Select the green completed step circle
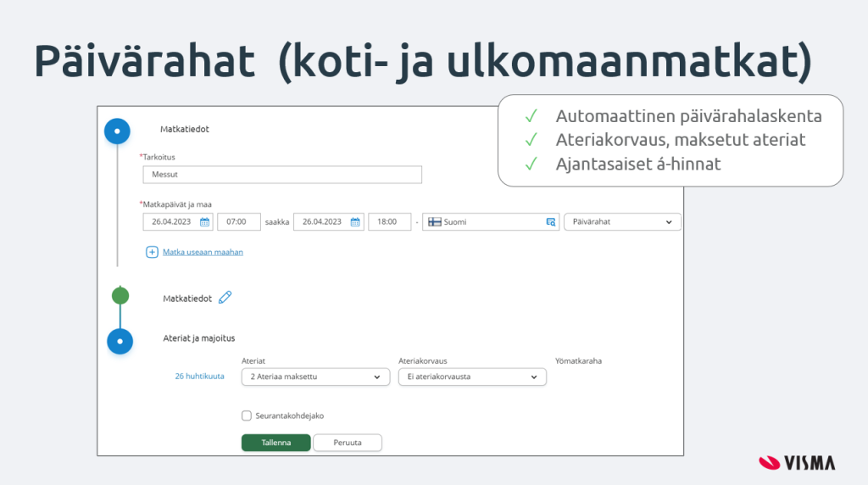Image resolution: width=868 pixels, height=485 pixels. tap(120, 296)
